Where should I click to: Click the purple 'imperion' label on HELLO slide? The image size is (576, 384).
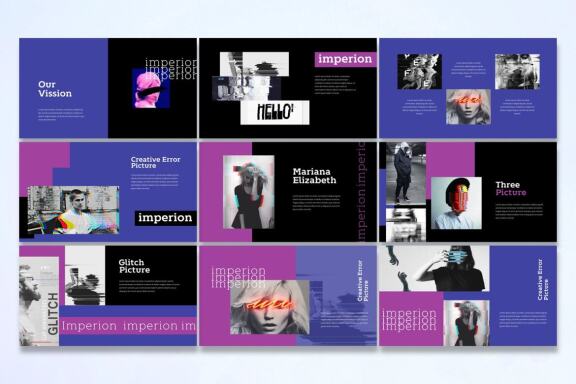pyautogui.click(x=345, y=59)
